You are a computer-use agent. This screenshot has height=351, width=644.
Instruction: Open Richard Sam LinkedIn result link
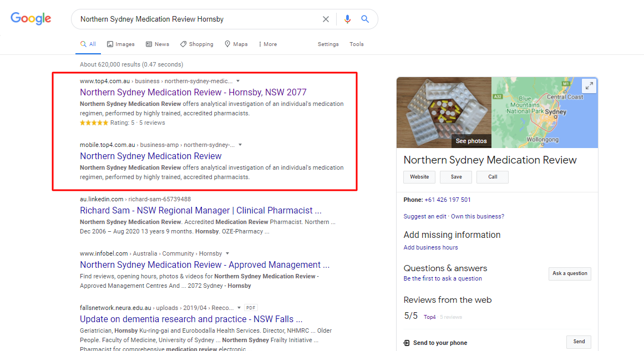pyautogui.click(x=200, y=211)
